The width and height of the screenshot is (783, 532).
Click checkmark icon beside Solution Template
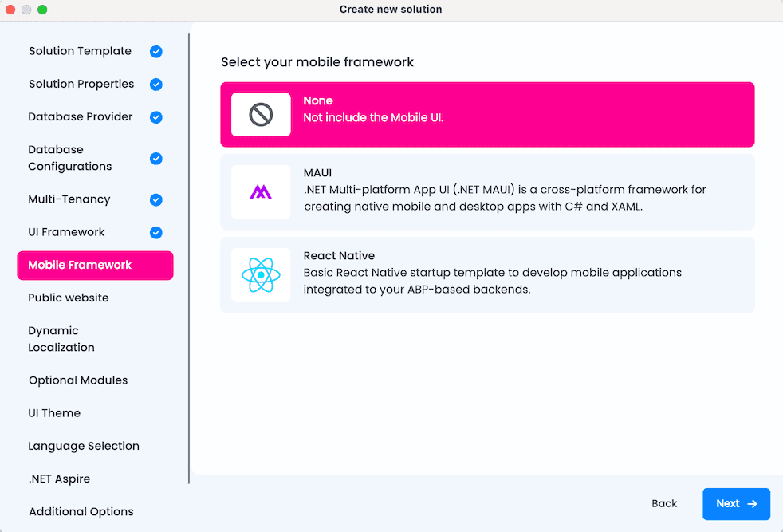tap(156, 52)
